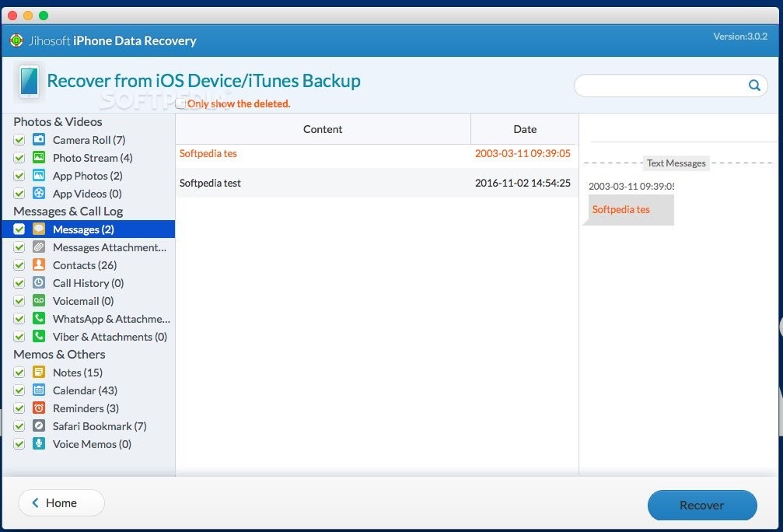Click the Jihosoft logo icon

tap(16, 40)
